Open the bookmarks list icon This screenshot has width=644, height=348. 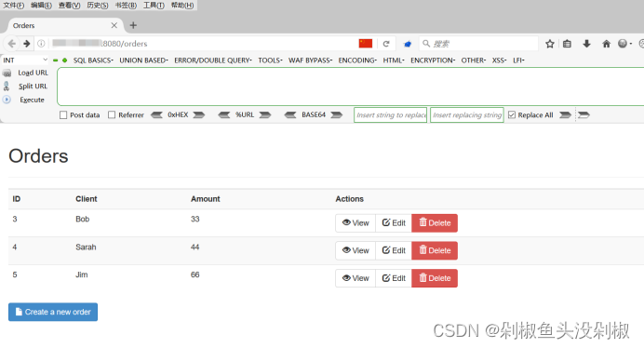coord(567,44)
